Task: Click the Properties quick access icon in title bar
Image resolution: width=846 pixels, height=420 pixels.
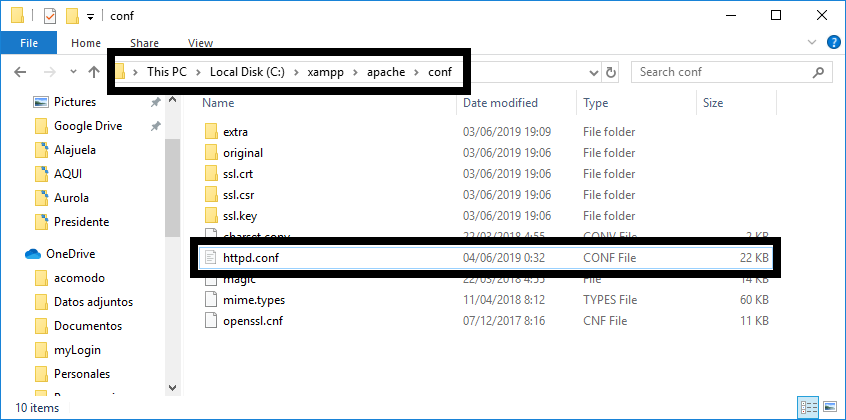Action: pos(50,16)
